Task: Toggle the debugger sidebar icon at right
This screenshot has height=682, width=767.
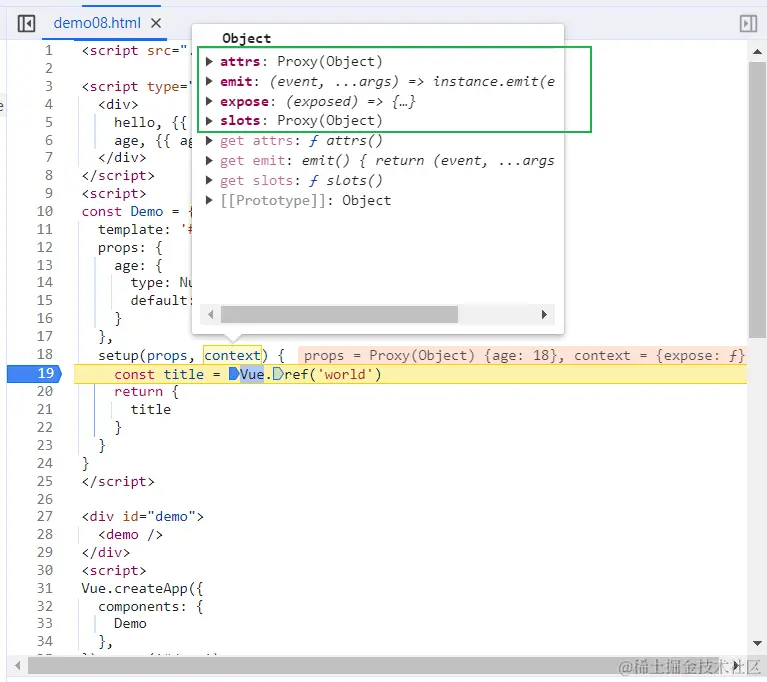Action: (748, 23)
